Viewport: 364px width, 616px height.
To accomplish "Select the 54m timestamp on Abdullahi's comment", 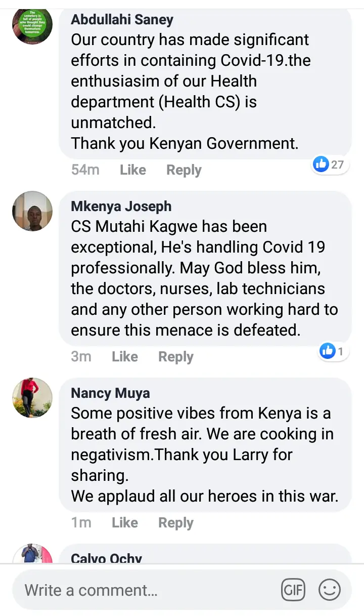I will (85, 170).
